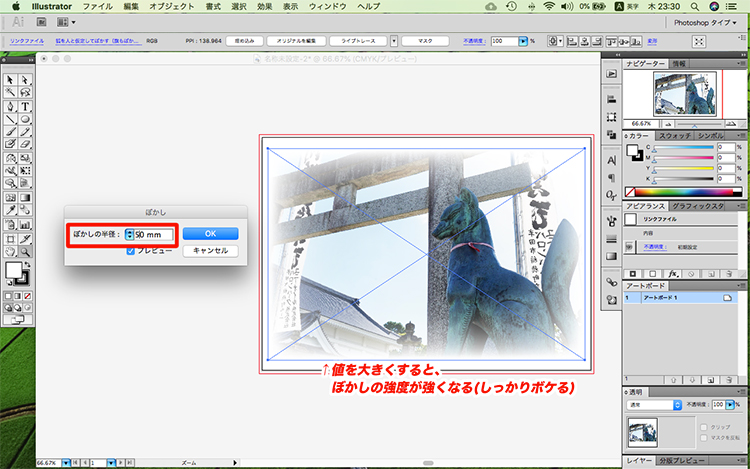This screenshot has width=750, height=469.
Task: Expand the 不透明度 dropdown in control bar
Action: pos(524,41)
